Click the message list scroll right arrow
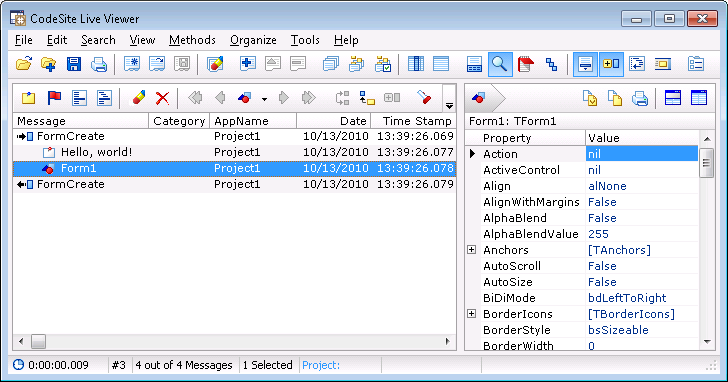The width and height of the screenshot is (728, 382). [x=448, y=342]
